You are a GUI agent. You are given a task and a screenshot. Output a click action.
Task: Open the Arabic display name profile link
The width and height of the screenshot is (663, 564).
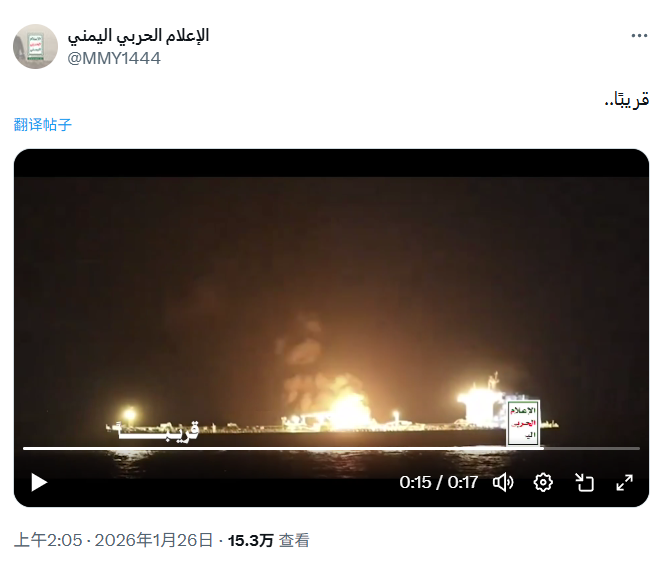tap(138, 36)
